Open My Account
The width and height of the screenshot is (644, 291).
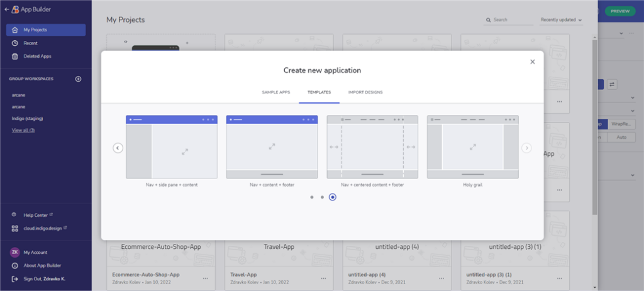pyautogui.click(x=35, y=253)
